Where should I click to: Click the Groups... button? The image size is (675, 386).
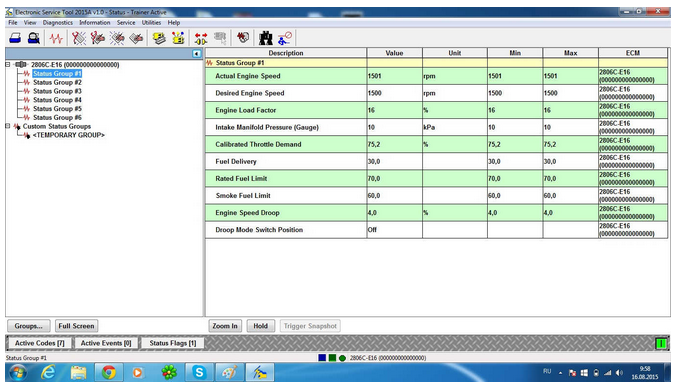click(28, 326)
